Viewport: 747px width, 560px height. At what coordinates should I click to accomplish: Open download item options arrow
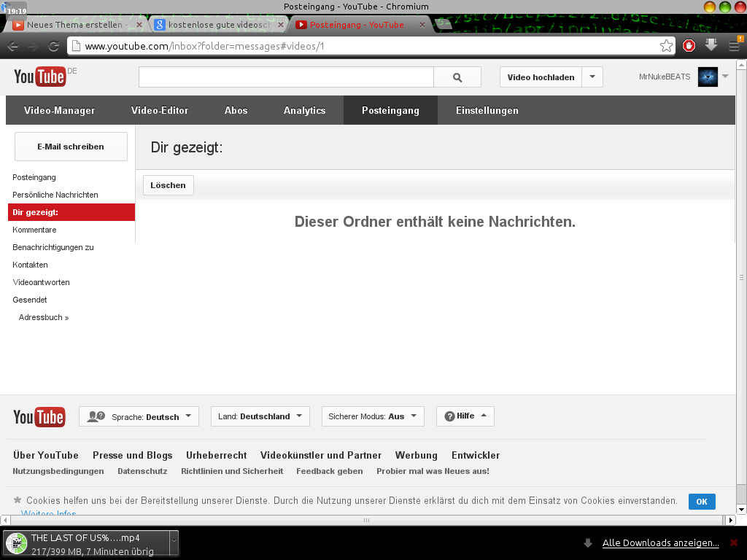pos(174,543)
